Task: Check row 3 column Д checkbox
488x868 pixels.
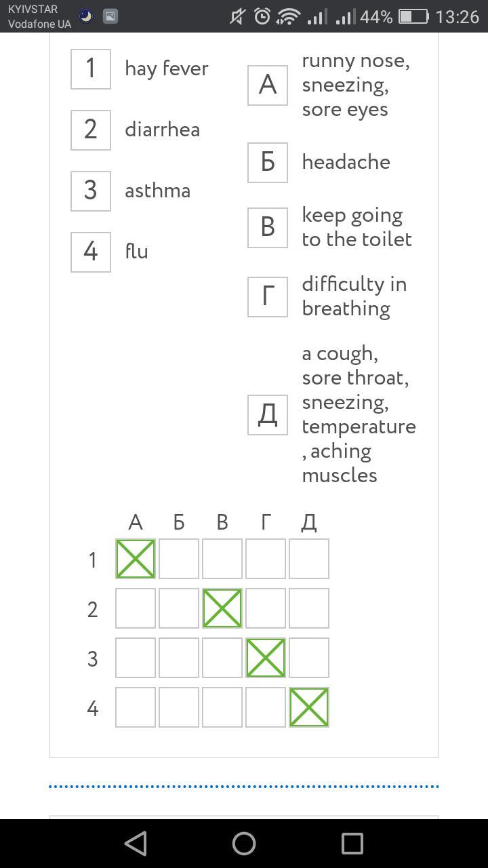Action: click(x=309, y=658)
